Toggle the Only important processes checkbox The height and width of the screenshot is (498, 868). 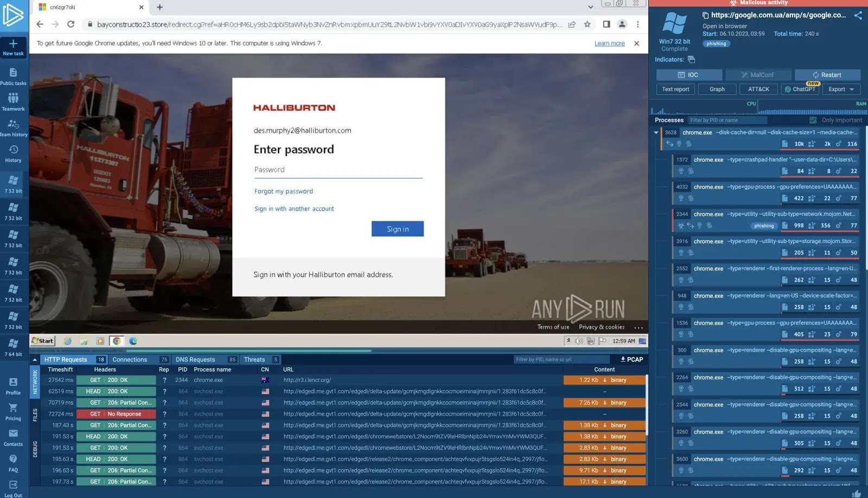[813, 120]
